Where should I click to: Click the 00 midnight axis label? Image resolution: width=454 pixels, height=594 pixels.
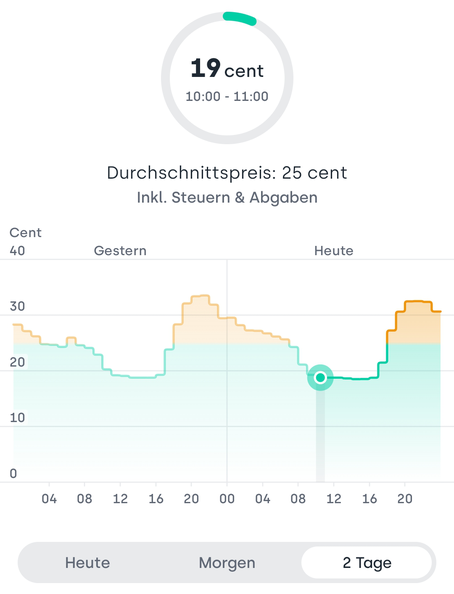227,499
